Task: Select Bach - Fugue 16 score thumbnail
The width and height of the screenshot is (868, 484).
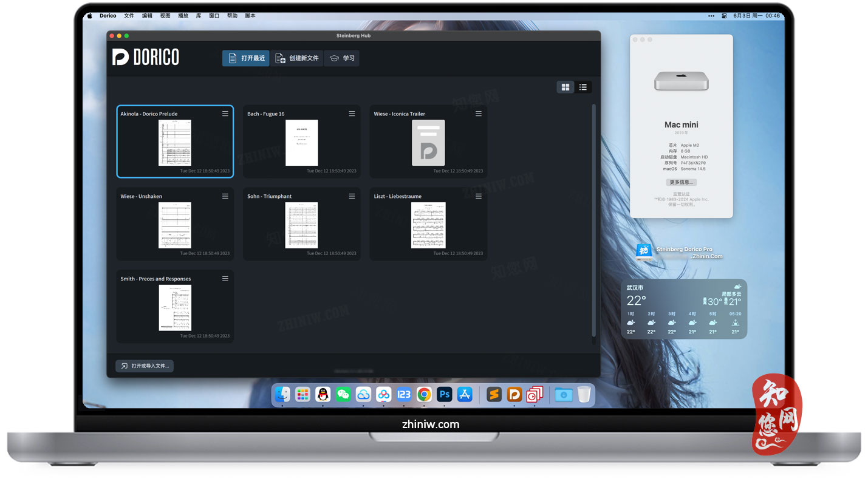Action: 302,143
